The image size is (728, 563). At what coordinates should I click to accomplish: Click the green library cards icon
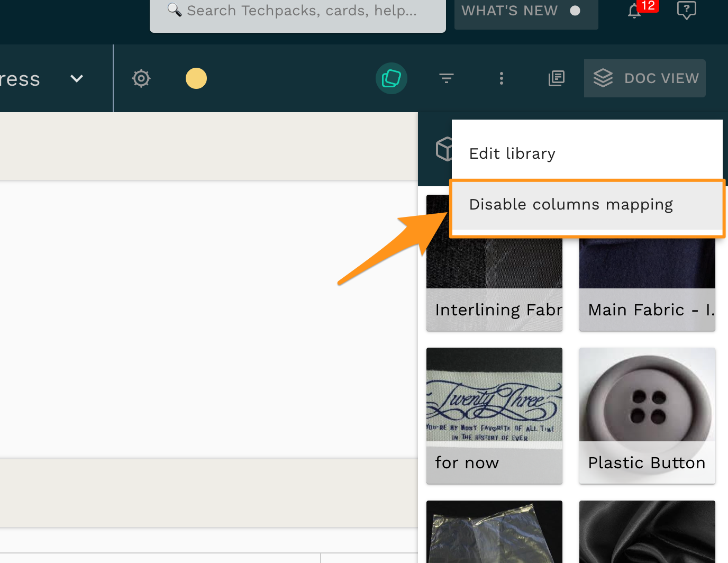(392, 78)
